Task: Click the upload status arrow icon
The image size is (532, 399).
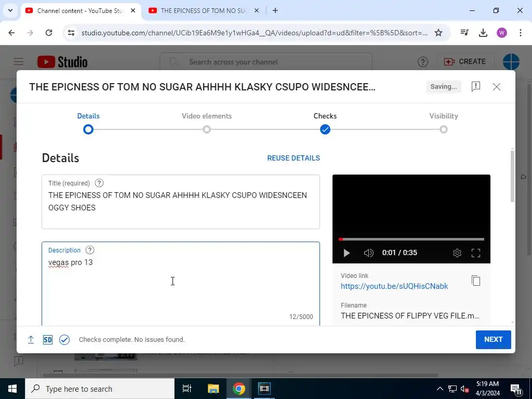Action: click(31, 339)
